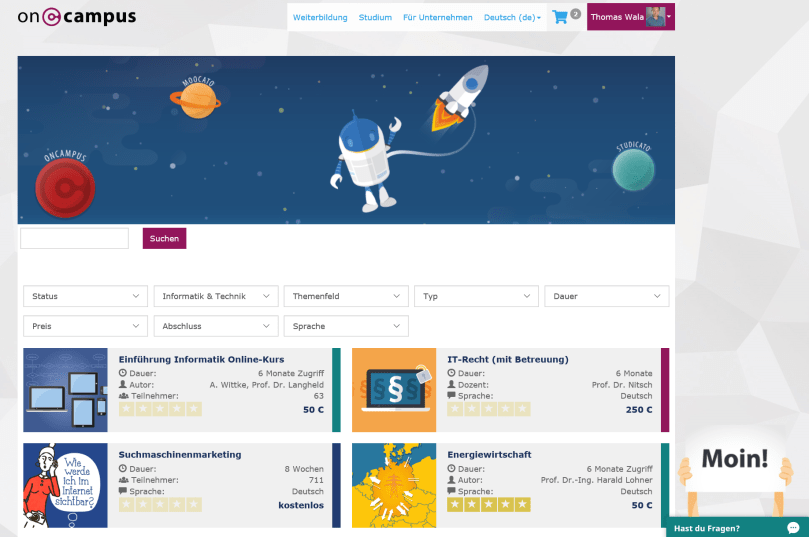
Task: Click the 50 € price on Energiewirtschaft
Action: coord(642,505)
